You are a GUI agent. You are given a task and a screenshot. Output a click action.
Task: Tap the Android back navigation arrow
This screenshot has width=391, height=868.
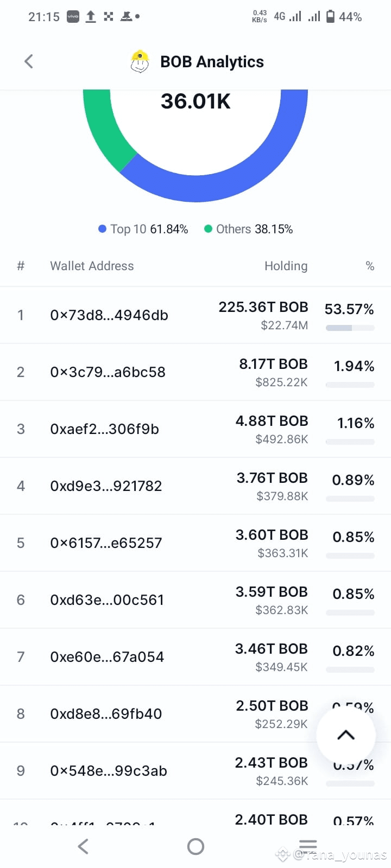point(83,846)
